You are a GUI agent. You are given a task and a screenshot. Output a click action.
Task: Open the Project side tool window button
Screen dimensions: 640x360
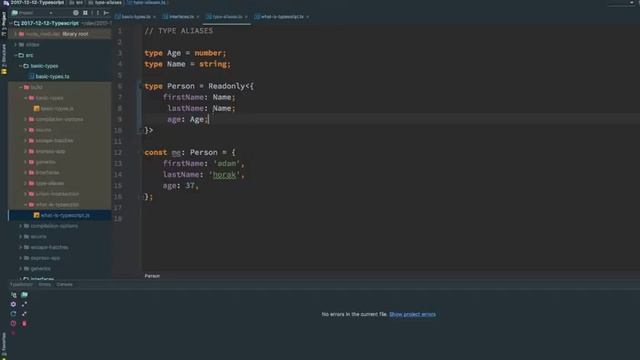[x=4, y=24]
